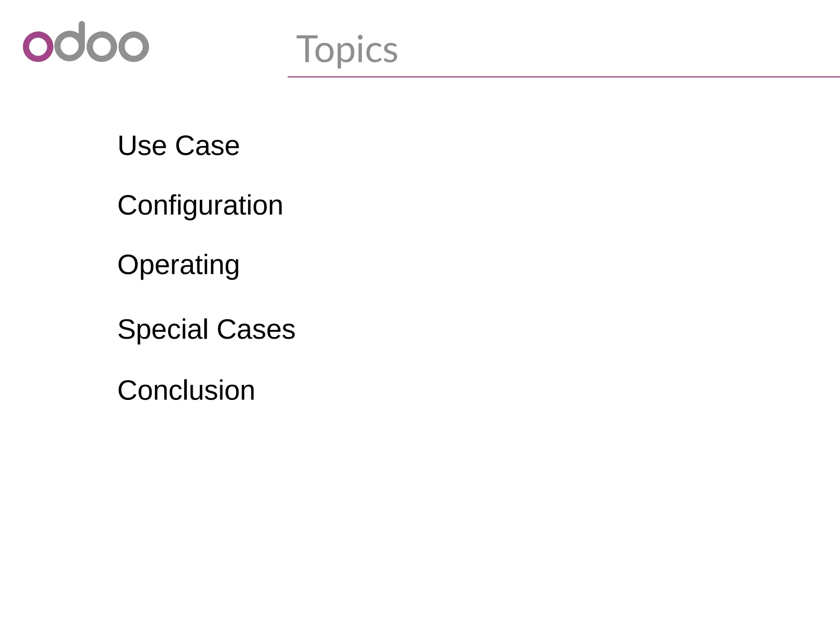Select the Configuration topic line

point(200,206)
